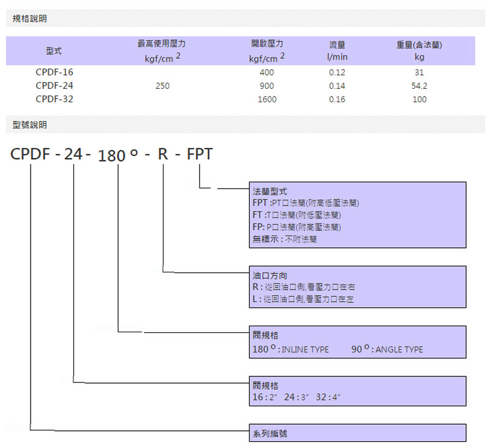Click the 流量 column header

[337, 45]
